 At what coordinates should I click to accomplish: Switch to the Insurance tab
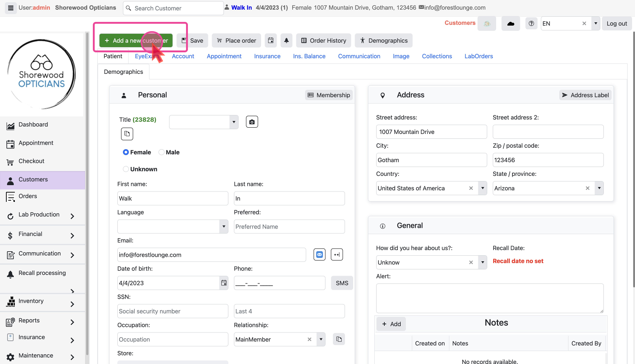(267, 56)
